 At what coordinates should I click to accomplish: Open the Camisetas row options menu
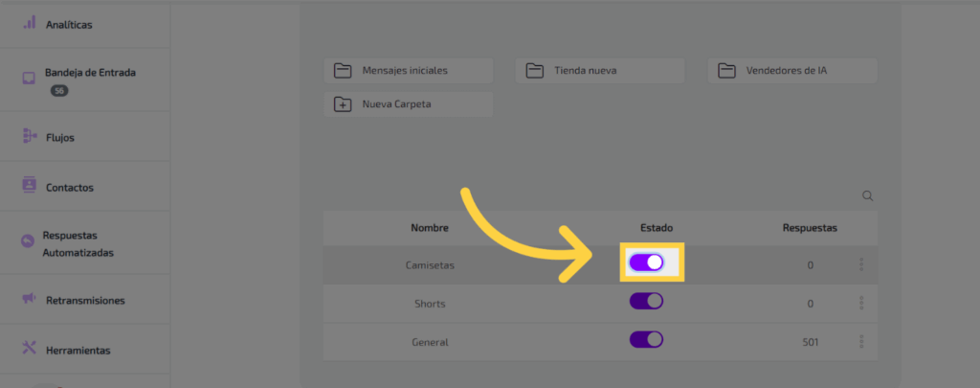[861, 264]
